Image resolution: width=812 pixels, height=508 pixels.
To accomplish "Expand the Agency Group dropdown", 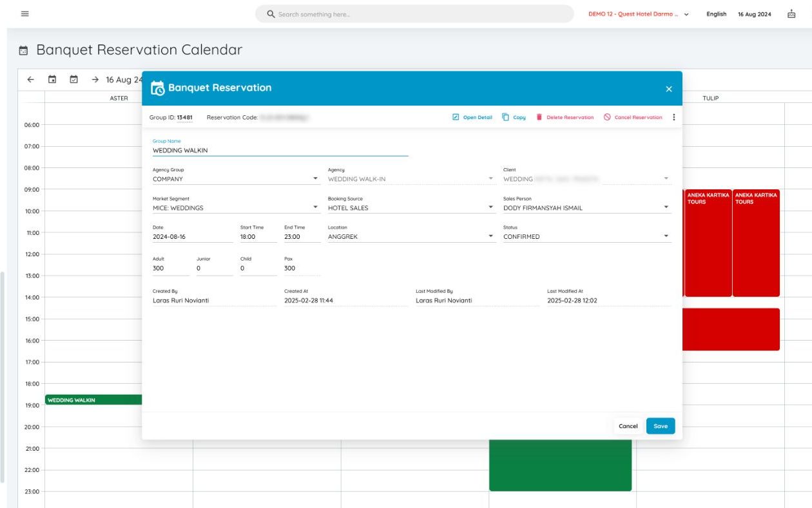I will point(315,179).
